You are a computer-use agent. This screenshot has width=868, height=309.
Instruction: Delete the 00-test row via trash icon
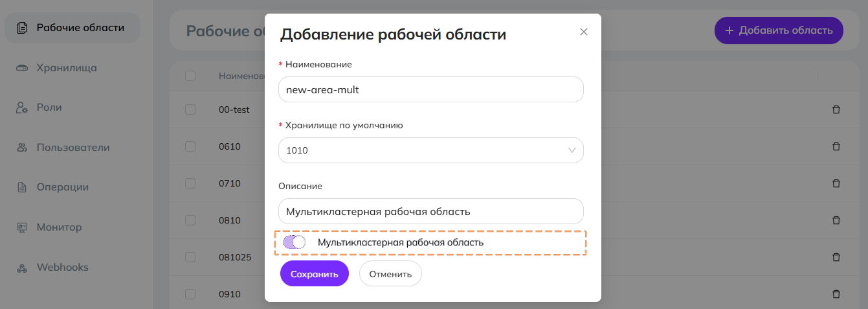836,109
